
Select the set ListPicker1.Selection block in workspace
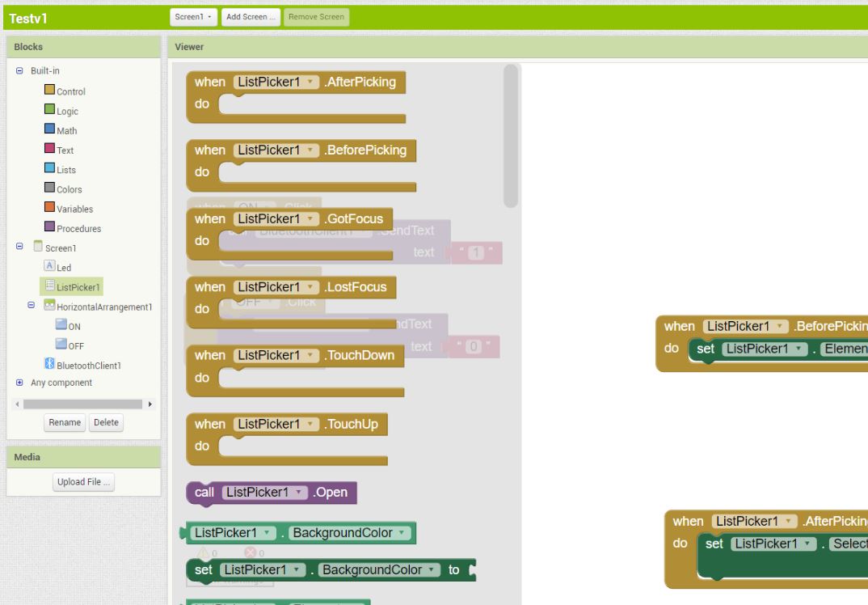[x=782, y=556]
